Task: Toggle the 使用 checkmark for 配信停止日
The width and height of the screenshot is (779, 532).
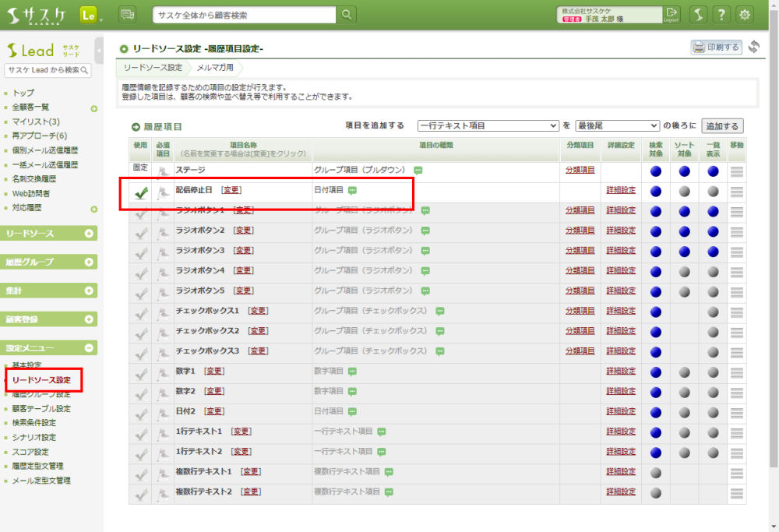Action: click(x=141, y=192)
